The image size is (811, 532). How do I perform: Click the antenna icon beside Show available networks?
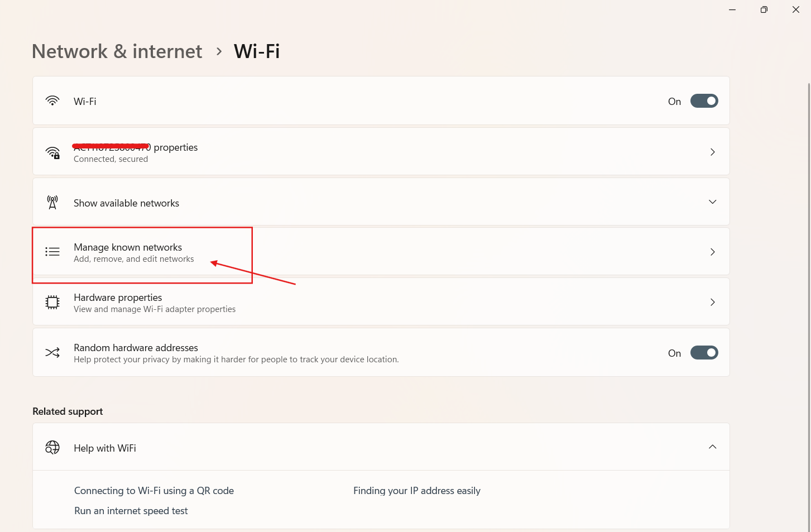(x=52, y=202)
